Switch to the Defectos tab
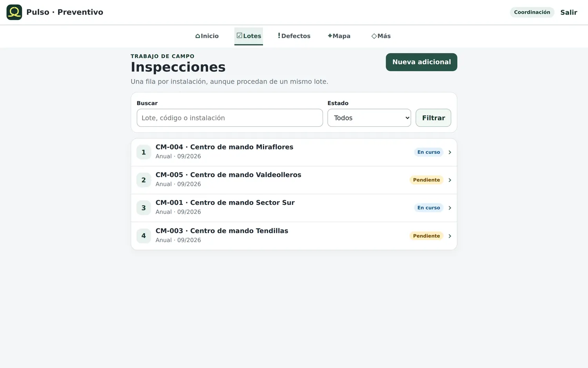Screen dimensions: 588x368 point(294,36)
